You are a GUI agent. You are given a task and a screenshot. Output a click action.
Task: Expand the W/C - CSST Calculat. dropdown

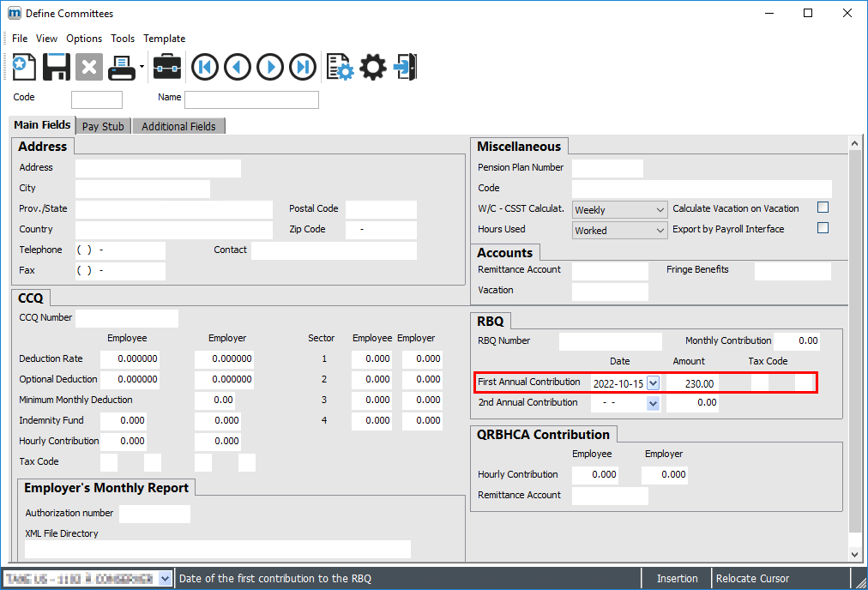pyautogui.click(x=660, y=210)
